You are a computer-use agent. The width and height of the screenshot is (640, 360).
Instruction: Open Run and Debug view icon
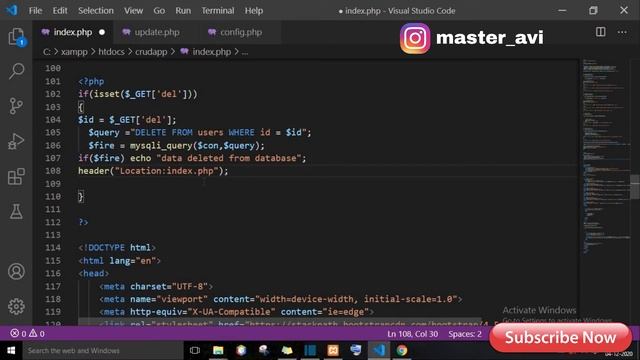[16, 141]
